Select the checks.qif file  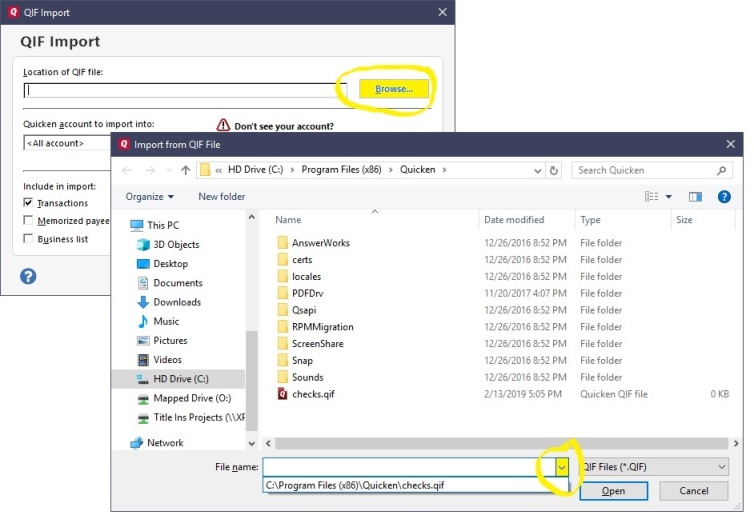(313, 394)
